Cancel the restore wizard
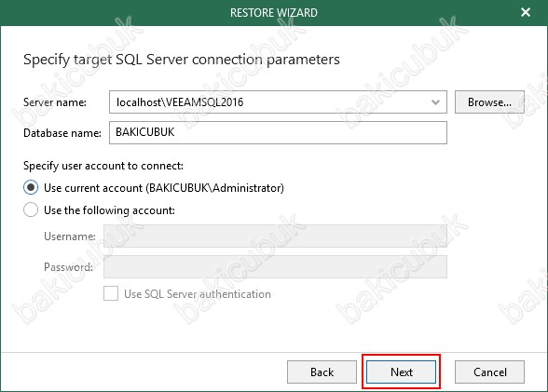Image resolution: width=548 pixels, height=392 pixels. pos(489,372)
